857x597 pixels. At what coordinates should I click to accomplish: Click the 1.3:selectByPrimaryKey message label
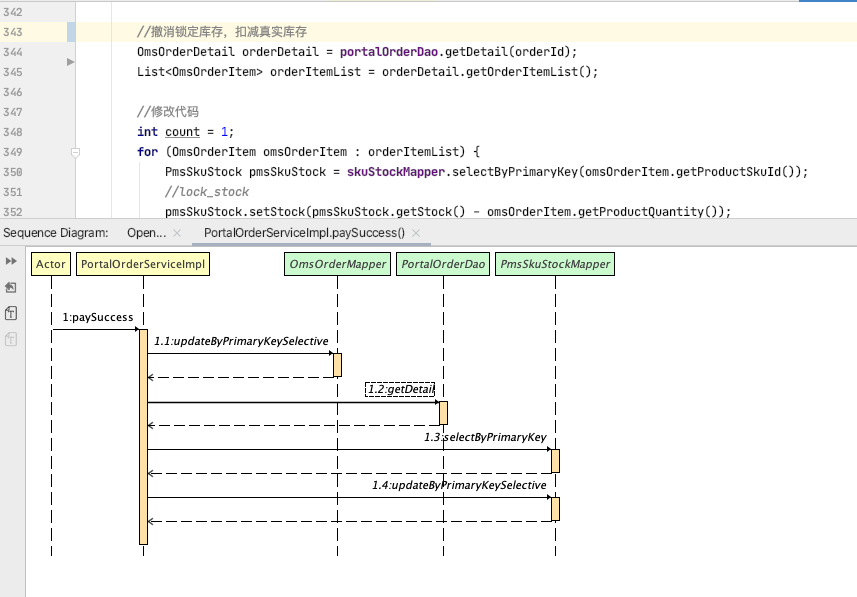484,437
